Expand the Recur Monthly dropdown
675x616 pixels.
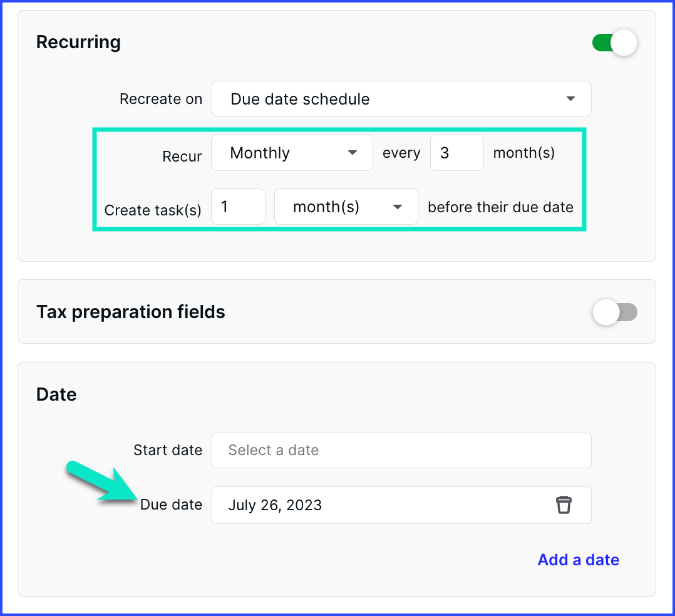(x=292, y=153)
